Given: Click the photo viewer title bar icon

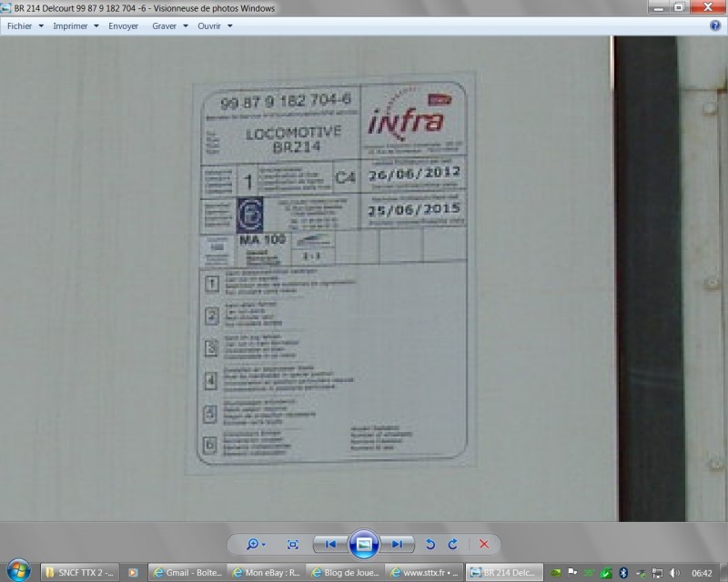Looking at the screenshot, I should click(x=5, y=8).
